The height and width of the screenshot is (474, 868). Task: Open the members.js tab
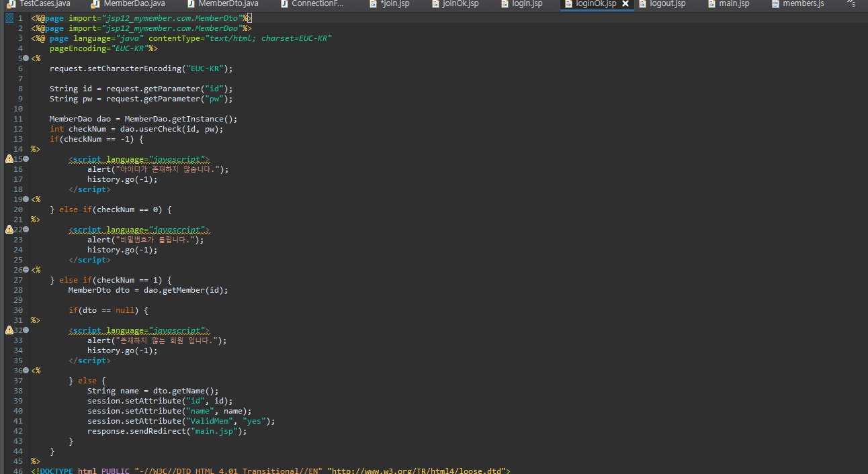(x=797, y=4)
